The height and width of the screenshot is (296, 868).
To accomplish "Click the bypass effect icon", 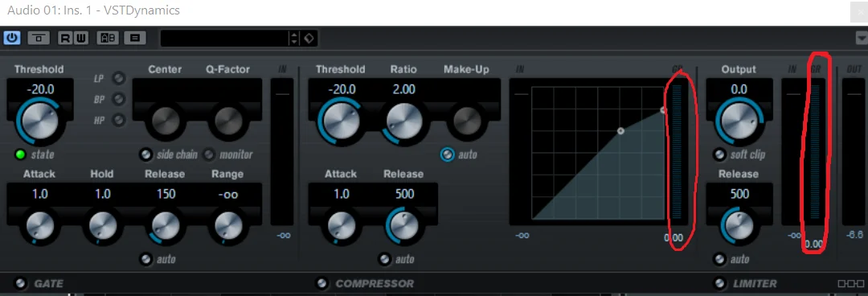I will tap(39, 39).
